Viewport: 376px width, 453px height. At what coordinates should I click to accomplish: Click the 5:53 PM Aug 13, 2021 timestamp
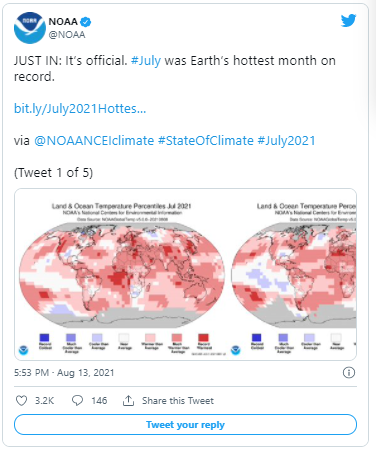pyautogui.click(x=64, y=372)
